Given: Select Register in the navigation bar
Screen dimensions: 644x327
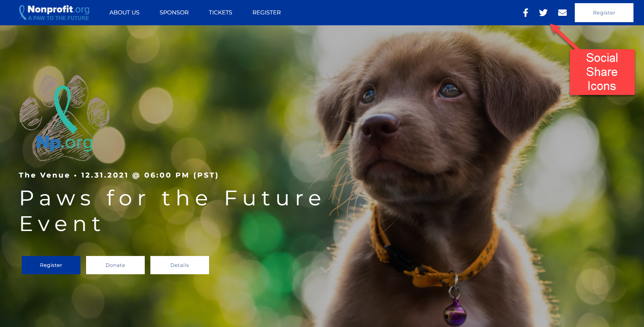Looking at the screenshot, I should [x=266, y=13].
